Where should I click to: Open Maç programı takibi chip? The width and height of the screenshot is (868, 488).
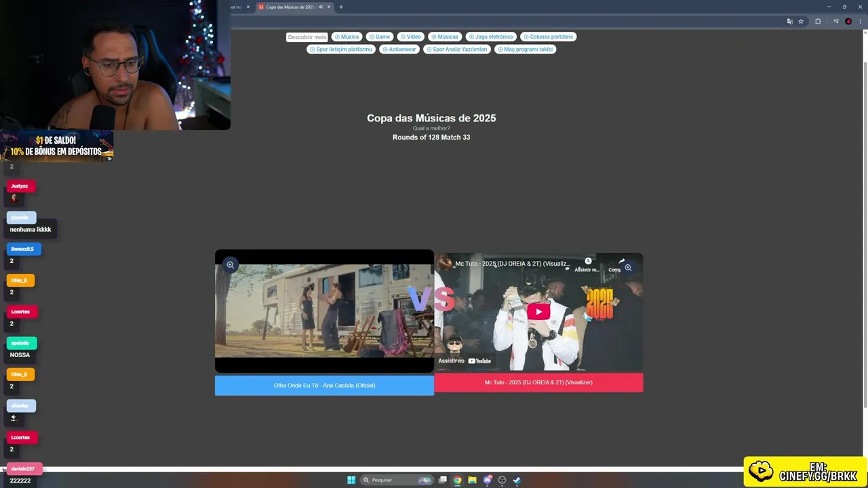(x=525, y=49)
